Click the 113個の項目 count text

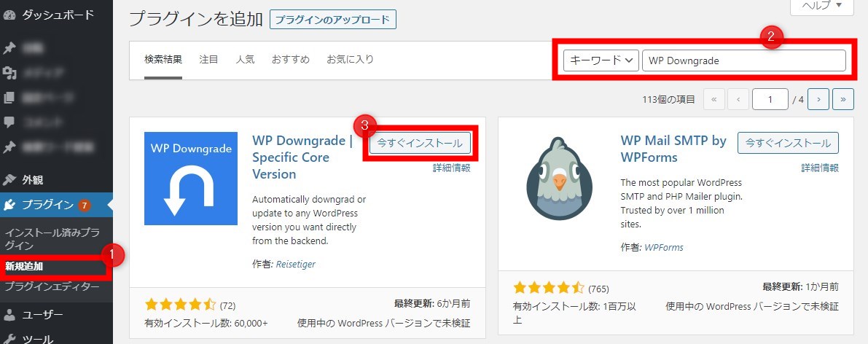(669, 100)
